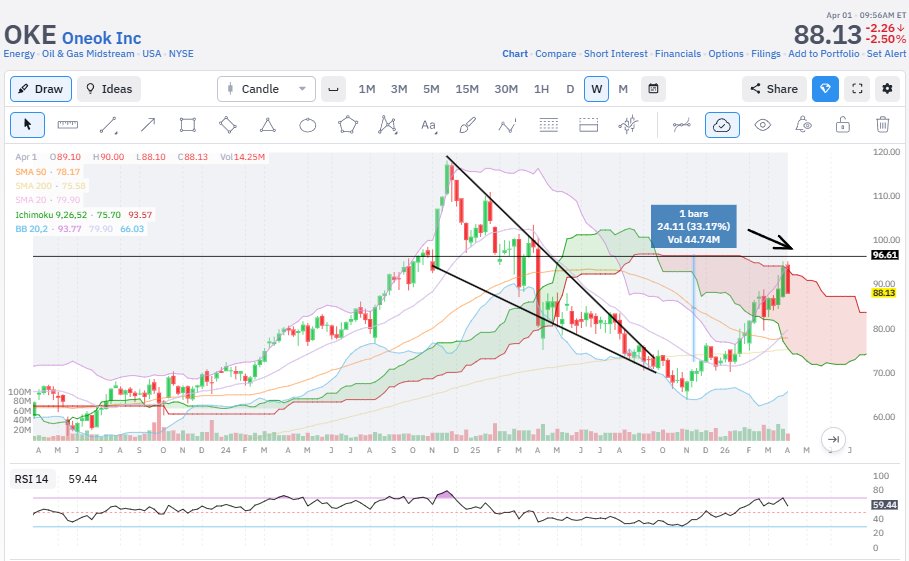Toggle cloud auto-save of drawings
This screenshot has width=909, height=561.
[x=722, y=125]
